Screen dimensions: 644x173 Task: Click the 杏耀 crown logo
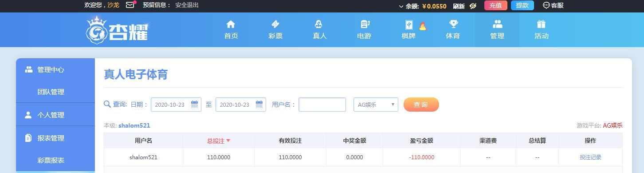tap(117, 30)
